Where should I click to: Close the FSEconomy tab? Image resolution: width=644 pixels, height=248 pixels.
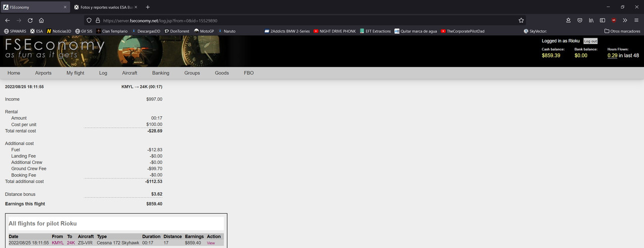pyautogui.click(x=65, y=7)
